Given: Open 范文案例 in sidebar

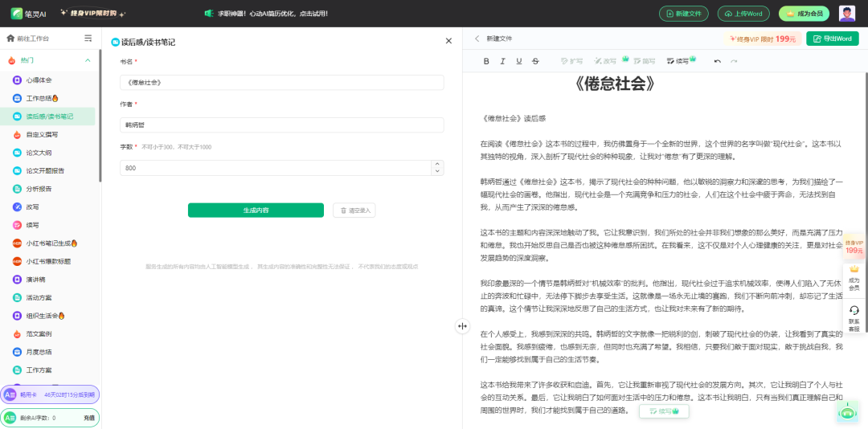Looking at the screenshot, I should [47, 333].
